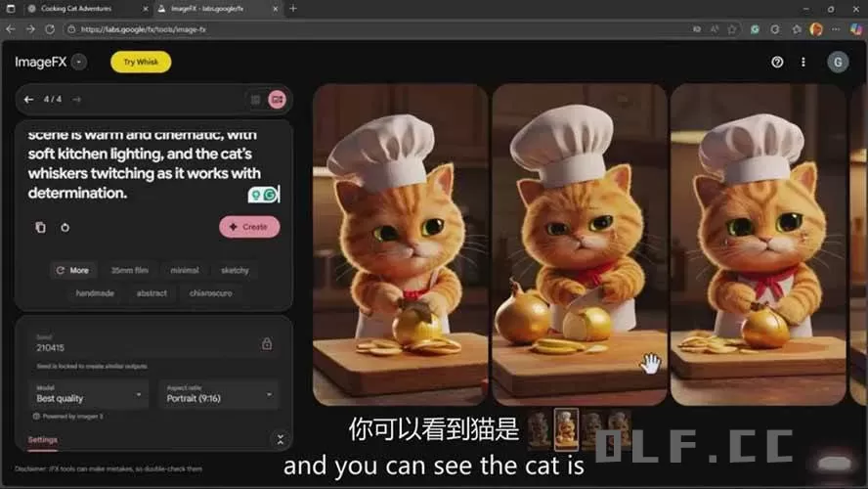Toggle the seed lock icon

(267, 344)
